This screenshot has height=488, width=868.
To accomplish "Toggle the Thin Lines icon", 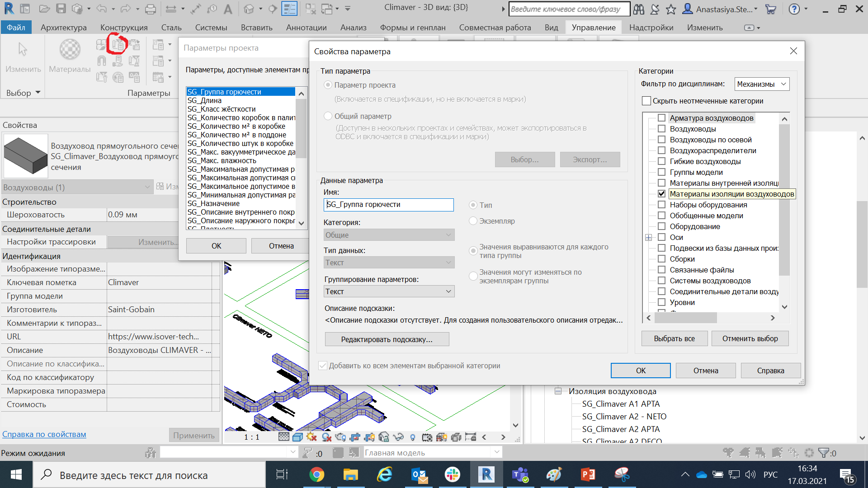I will 289,9.
